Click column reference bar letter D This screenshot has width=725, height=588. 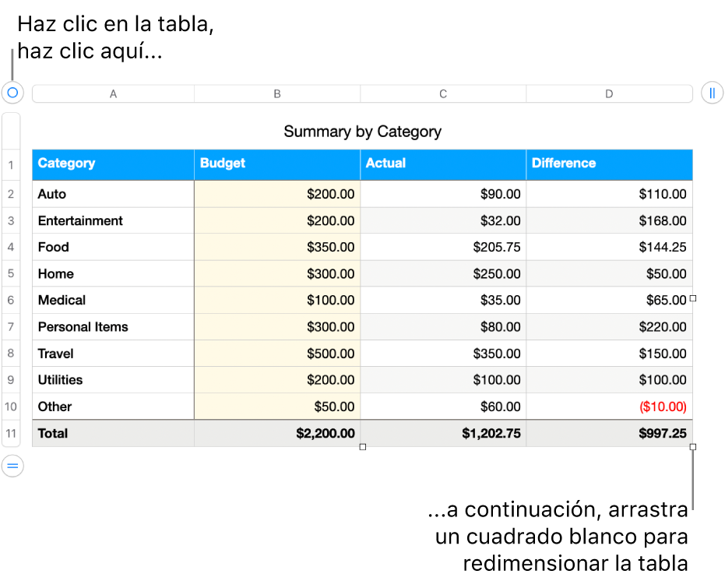(x=609, y=93)
